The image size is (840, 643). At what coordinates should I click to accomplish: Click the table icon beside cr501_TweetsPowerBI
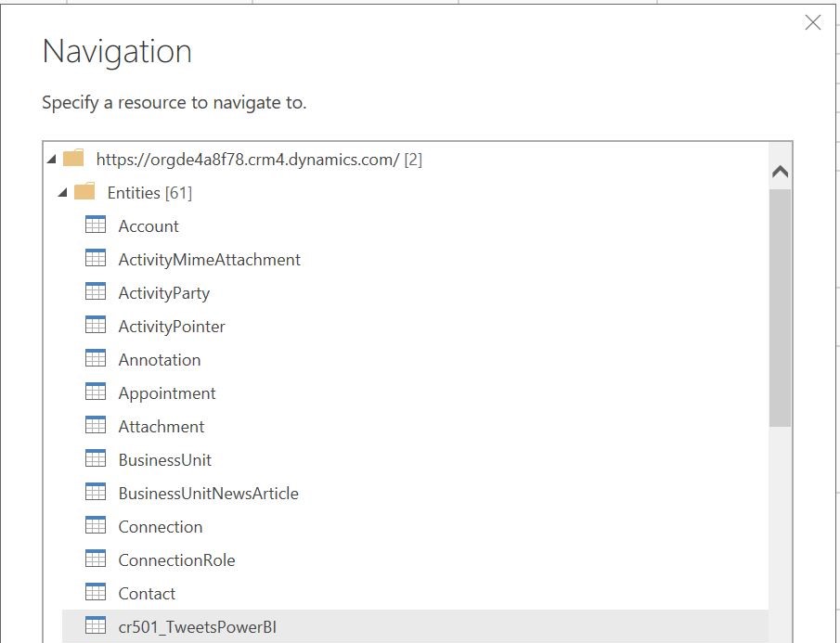tap(96, 624)
